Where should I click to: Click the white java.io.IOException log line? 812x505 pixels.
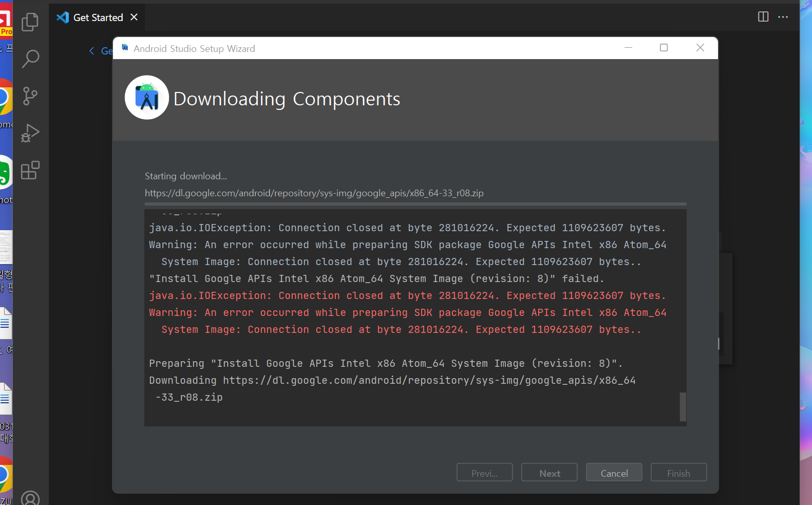coord(408,228)
